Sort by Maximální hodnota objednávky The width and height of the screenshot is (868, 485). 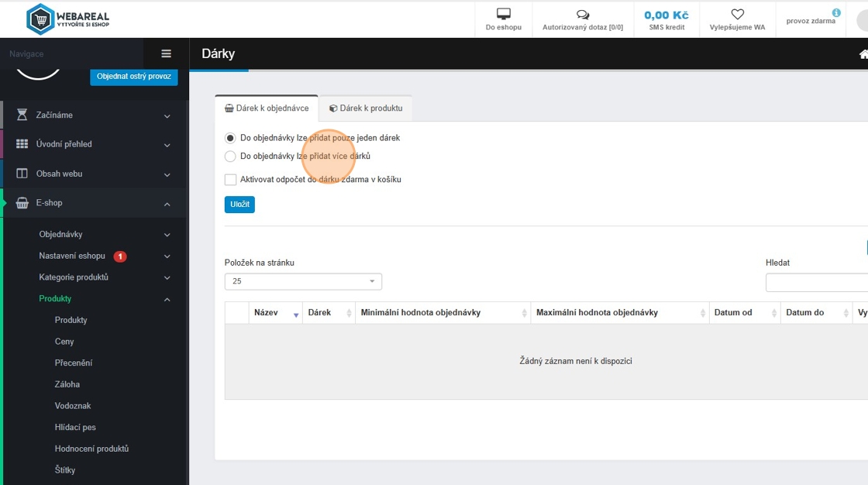click(x=620, y=313)
